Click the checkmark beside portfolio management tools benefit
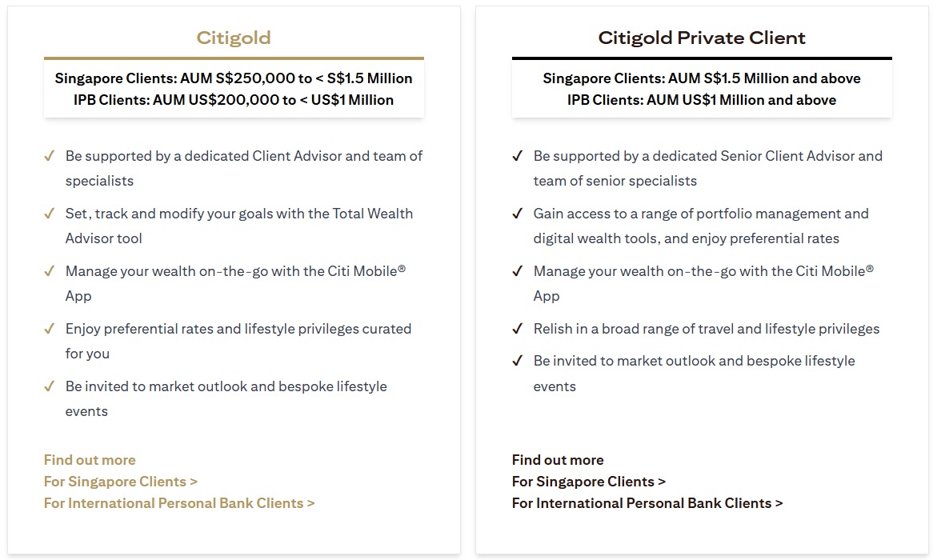The width and height of the screenshot is (937, 560). [518, 214]
